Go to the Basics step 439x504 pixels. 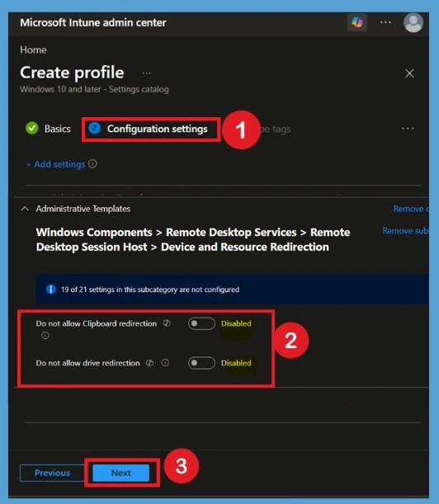[x=48, y=129]
